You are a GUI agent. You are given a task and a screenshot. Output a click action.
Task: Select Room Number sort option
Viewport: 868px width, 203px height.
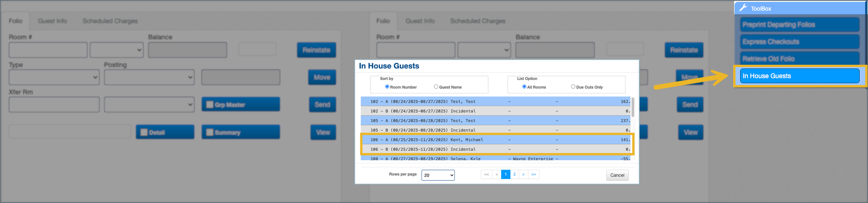pyautogui.click(x=387, y=86)
